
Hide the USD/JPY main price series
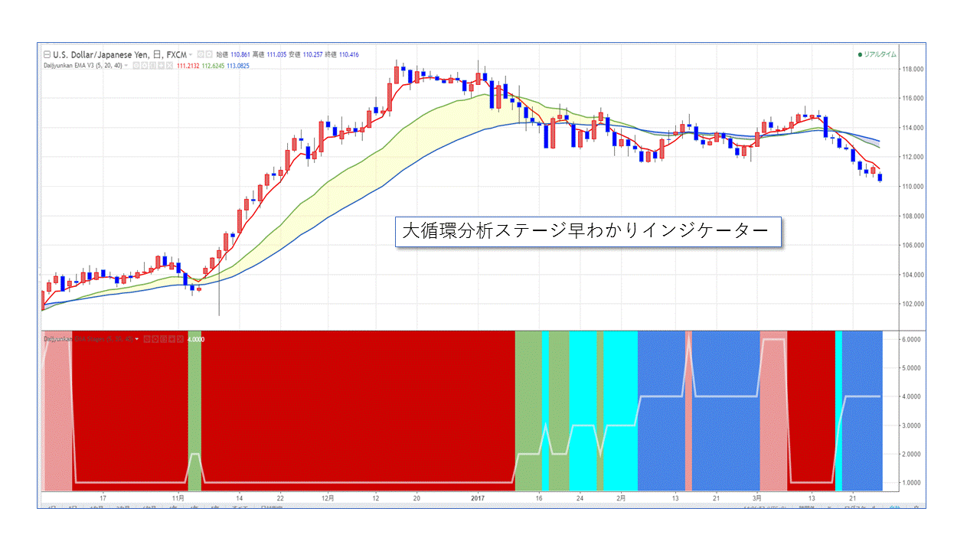point(201,55)
